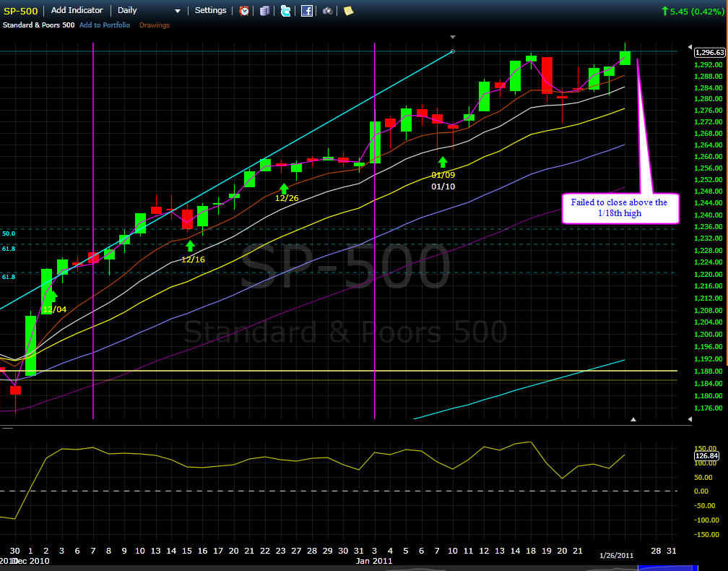The width and height of the screenshot is (728, 571).
Task: Click the 1,260.00 price axis label
Action: pyautogui.click(x=708, y=157)
